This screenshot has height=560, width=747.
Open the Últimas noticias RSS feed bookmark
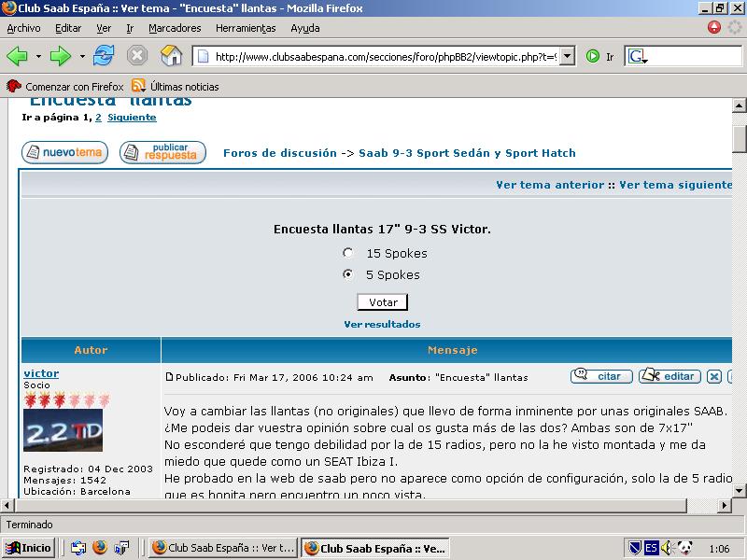click(x=176, y=86)
